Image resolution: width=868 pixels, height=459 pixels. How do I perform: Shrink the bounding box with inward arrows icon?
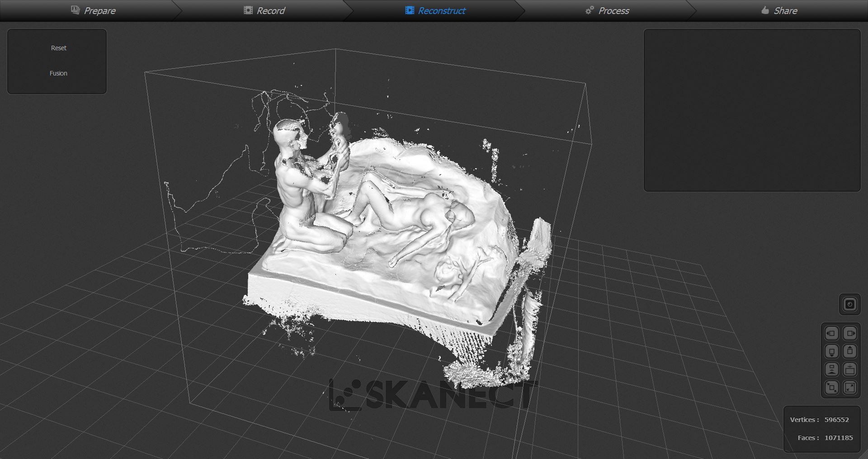click(x=831, y=388)
